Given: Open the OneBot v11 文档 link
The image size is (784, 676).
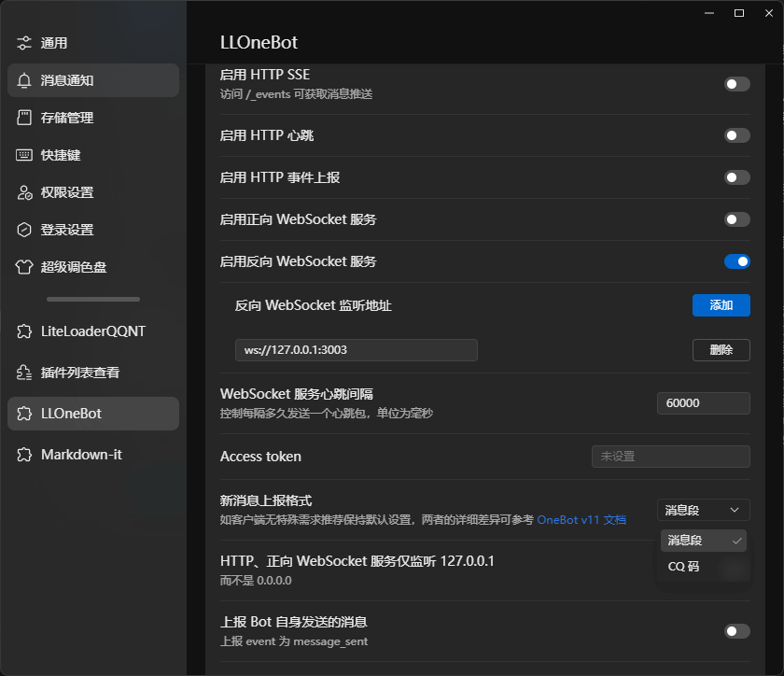Looking at the screenshot, I should point(581,520).
